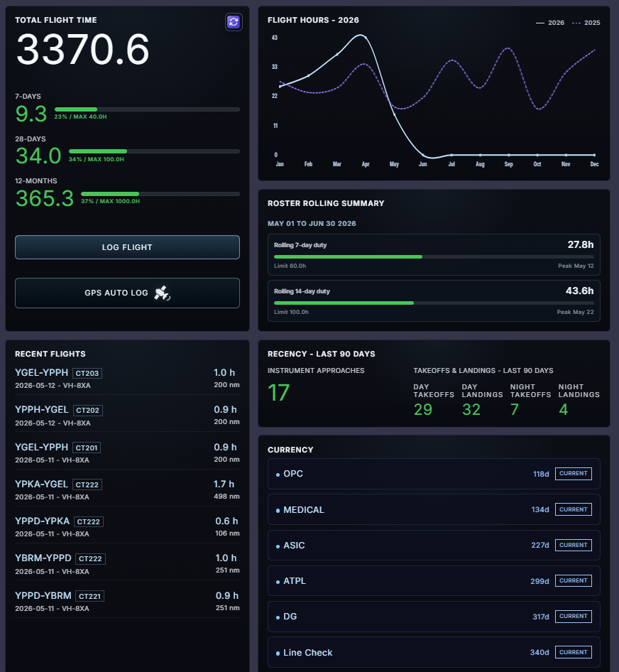Click the Rolling 14-day duty card
The image size is (619, 672).
(434, 301)
